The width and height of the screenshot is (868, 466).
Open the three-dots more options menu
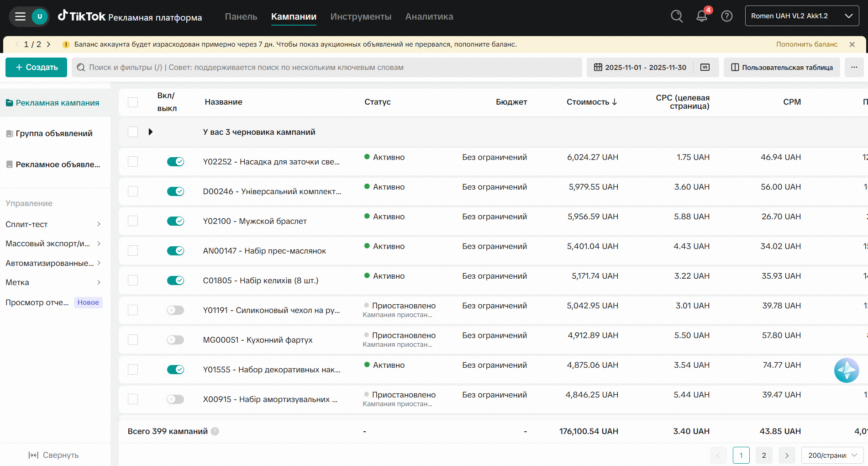coord(854,68)
